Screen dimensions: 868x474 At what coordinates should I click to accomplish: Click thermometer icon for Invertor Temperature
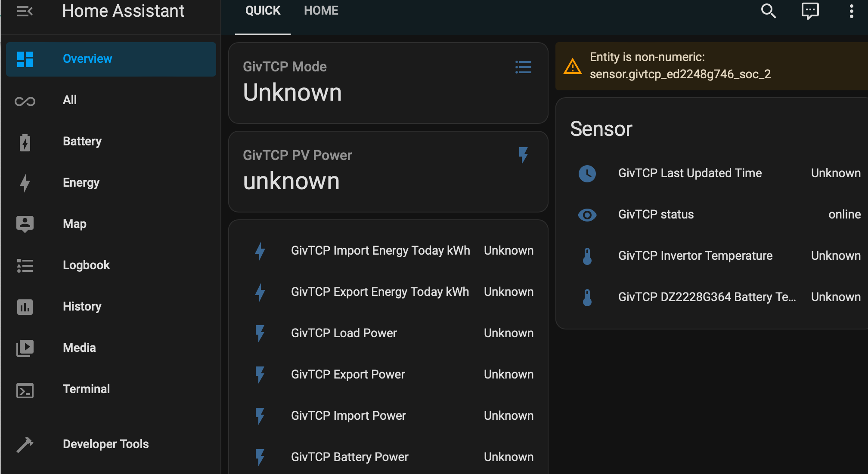[587, 256]
